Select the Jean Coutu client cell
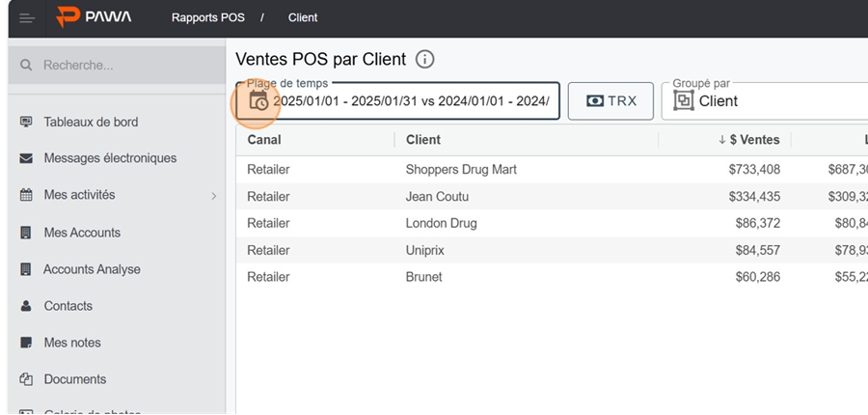868x415 pixels. [x=437, y=197]
